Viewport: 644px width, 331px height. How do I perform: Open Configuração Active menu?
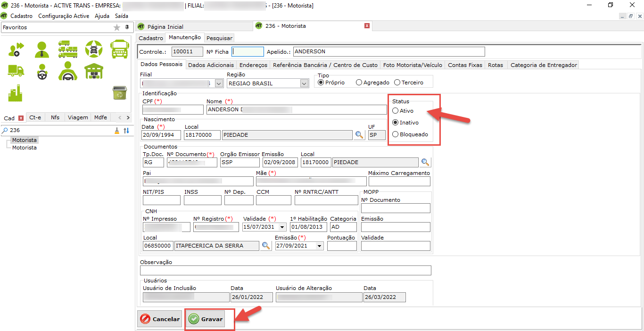(x=64, y=16)
